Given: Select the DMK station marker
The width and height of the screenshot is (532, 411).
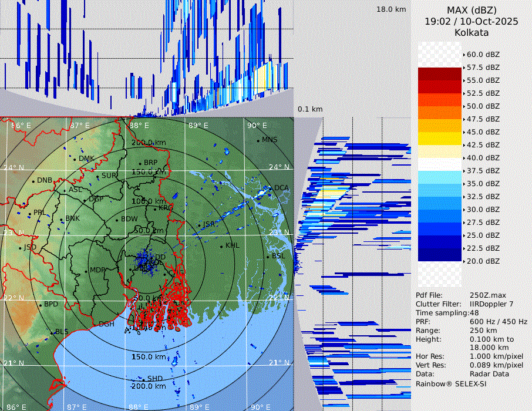Looking at the screenshot, I should (x=76, y=159).
